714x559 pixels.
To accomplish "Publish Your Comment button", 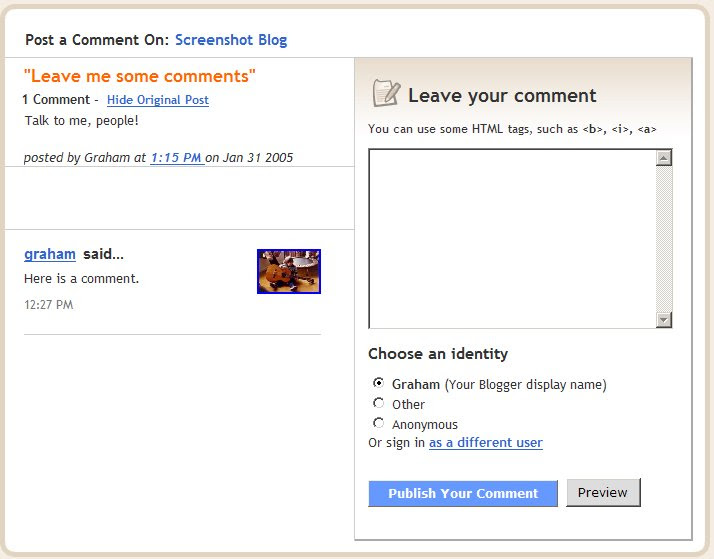I will 463,493.
